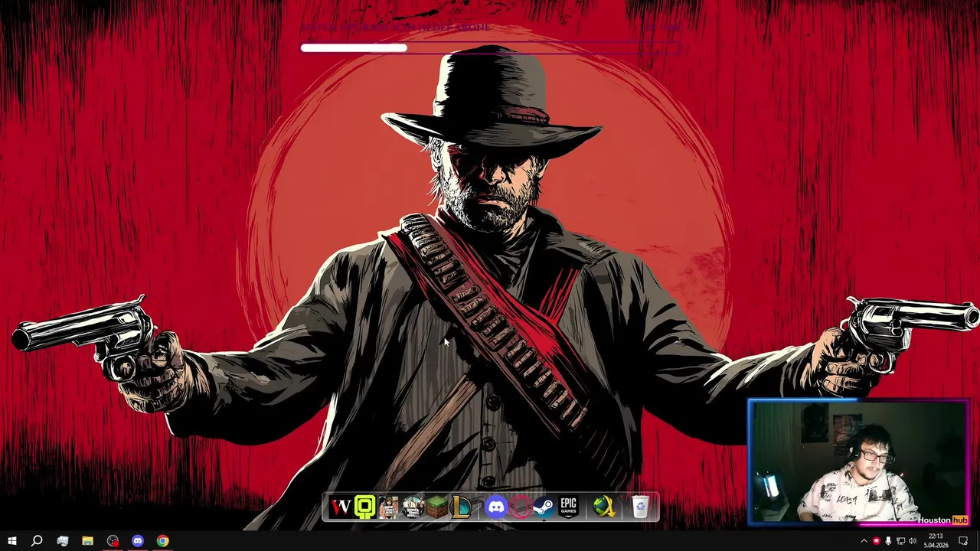Switch to the OBS taskbar app
The width and height of the screenshot is (980, 551).
click(x=113, y=541)
